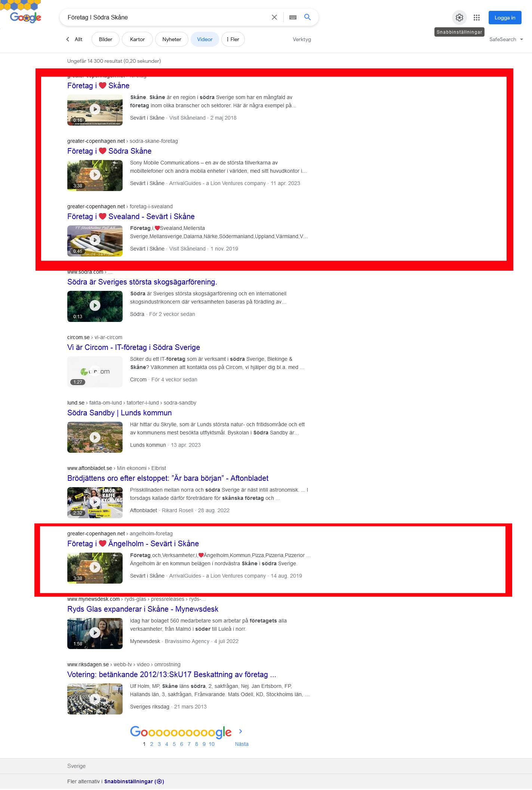Go to results page 5
Screen dimensions: 532x790
pos(174,744)
